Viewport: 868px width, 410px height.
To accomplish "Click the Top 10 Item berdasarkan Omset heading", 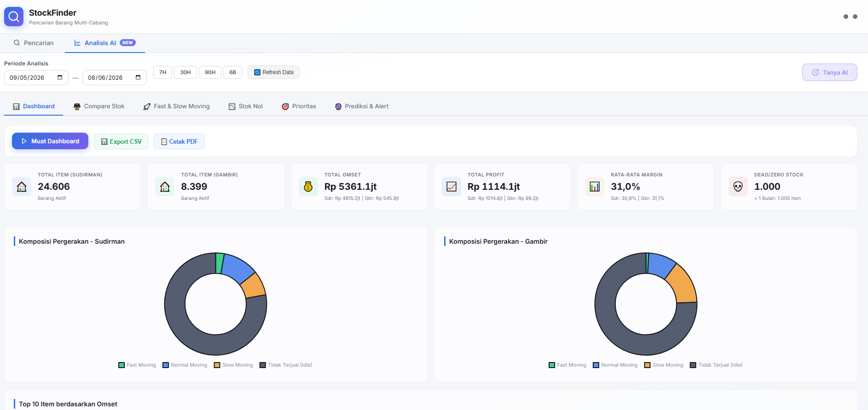I will (x=68, y=404).
